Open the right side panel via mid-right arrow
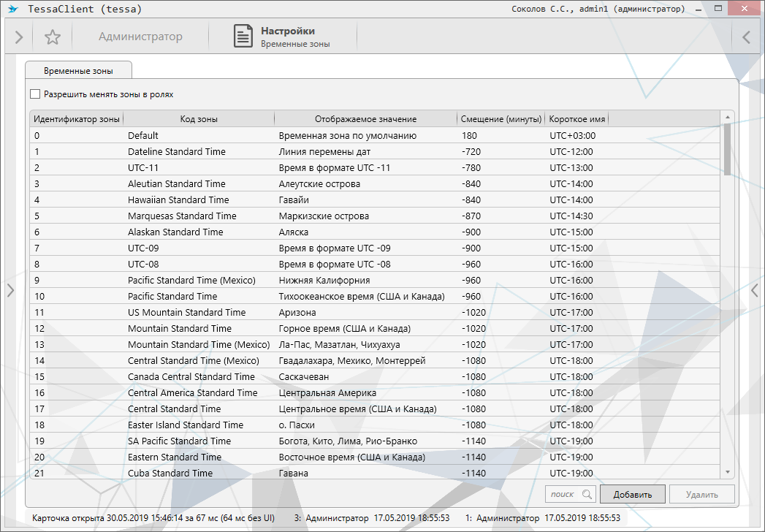Viewport: 765px width, 532px height. pos(755,290)
